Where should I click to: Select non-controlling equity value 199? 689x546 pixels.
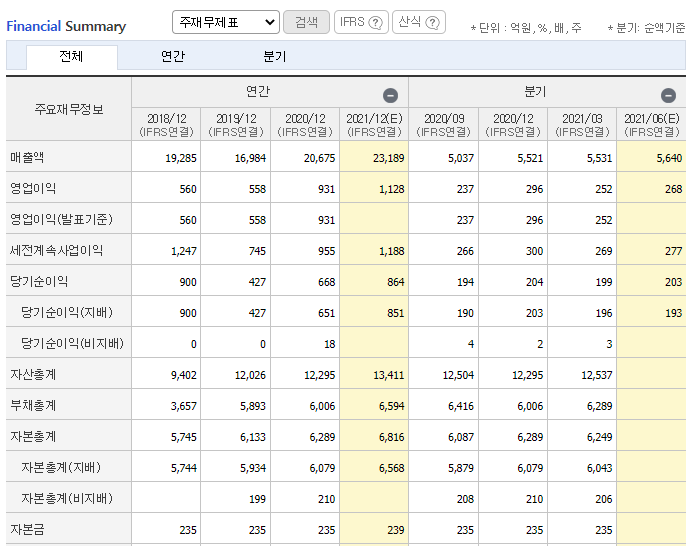click(257, 499)
